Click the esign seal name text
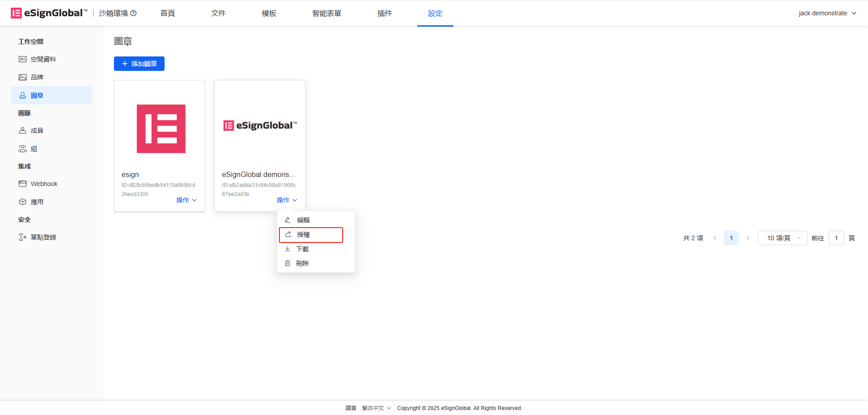The image size is (868, 415). pos(130,174)
